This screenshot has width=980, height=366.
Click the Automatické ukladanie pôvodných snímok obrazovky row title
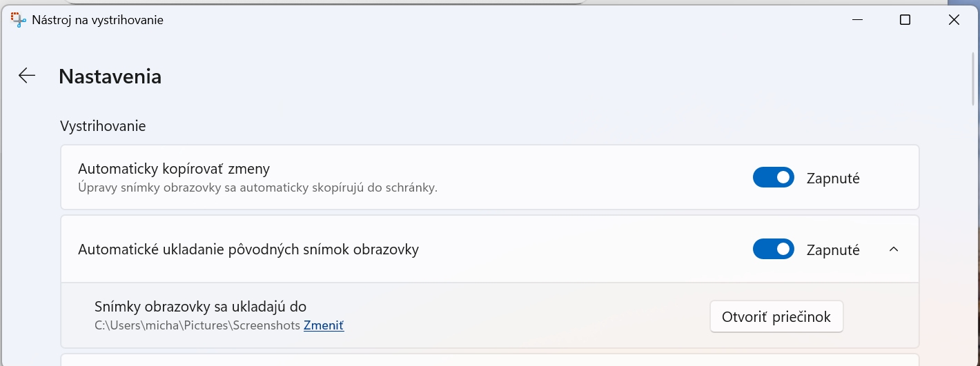tap(248, 250)
